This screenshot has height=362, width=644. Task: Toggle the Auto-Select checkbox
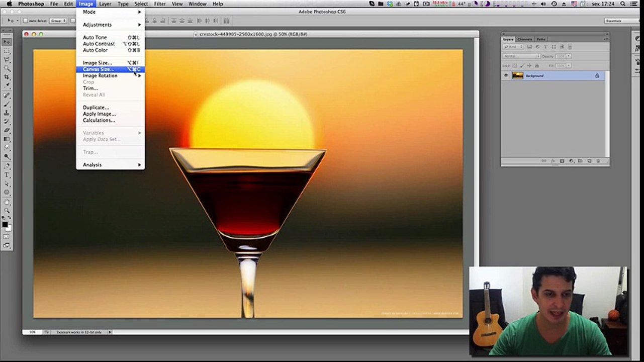[x=25, y=21]
